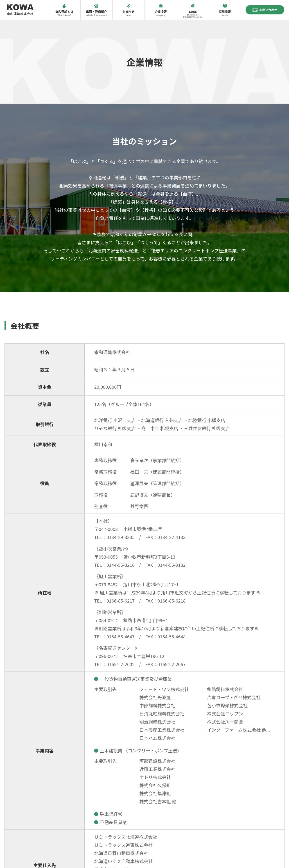Click the supplier 北海道日野自動車株式会社

coord(121,853)
